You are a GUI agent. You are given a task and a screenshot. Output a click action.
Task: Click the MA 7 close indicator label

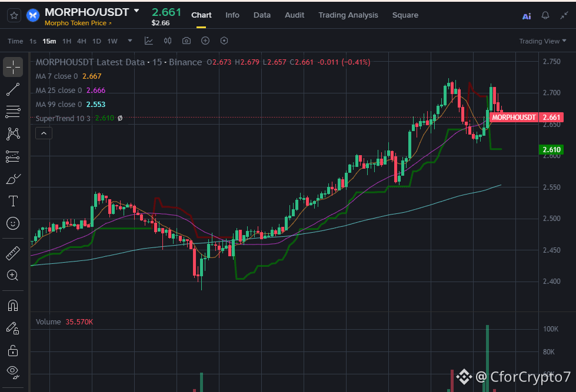pyautogui.click(x=56, y=76)
